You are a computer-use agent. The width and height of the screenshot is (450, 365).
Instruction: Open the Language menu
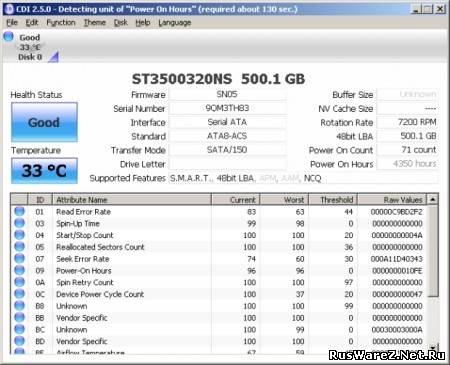click(x=175, y=23)
